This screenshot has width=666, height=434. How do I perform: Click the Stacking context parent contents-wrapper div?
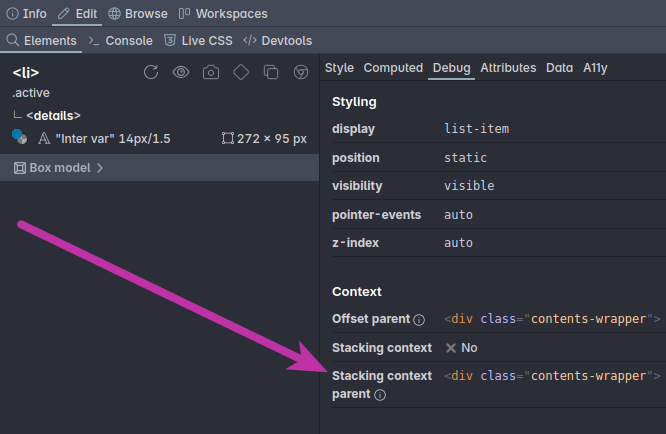[x=552, y=375]
